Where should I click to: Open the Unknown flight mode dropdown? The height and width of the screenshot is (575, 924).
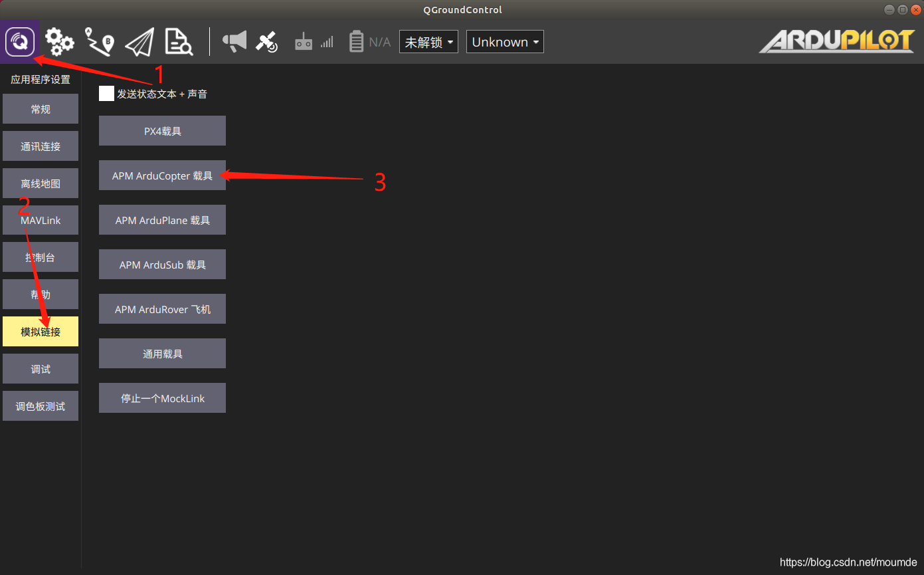tap(505, 42)
